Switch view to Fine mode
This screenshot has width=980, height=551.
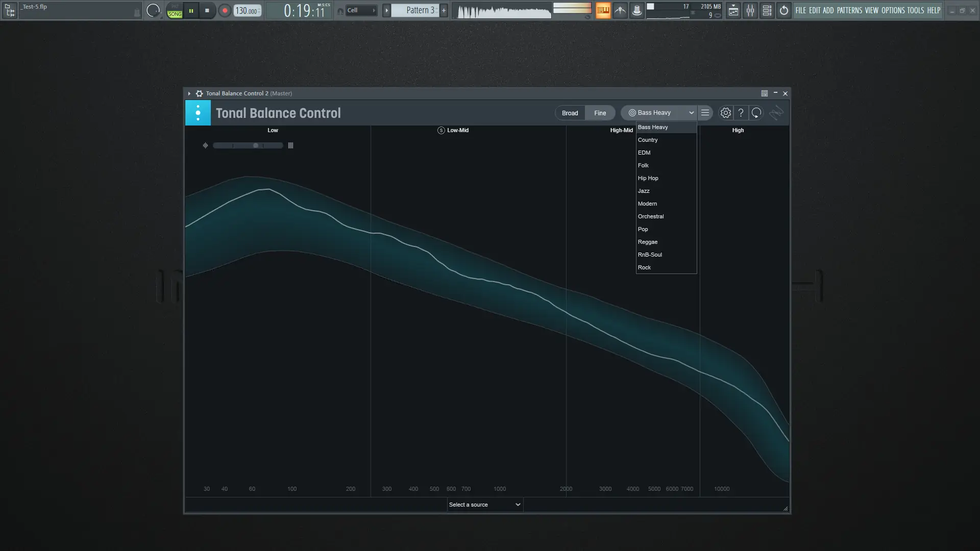(600, 113)
